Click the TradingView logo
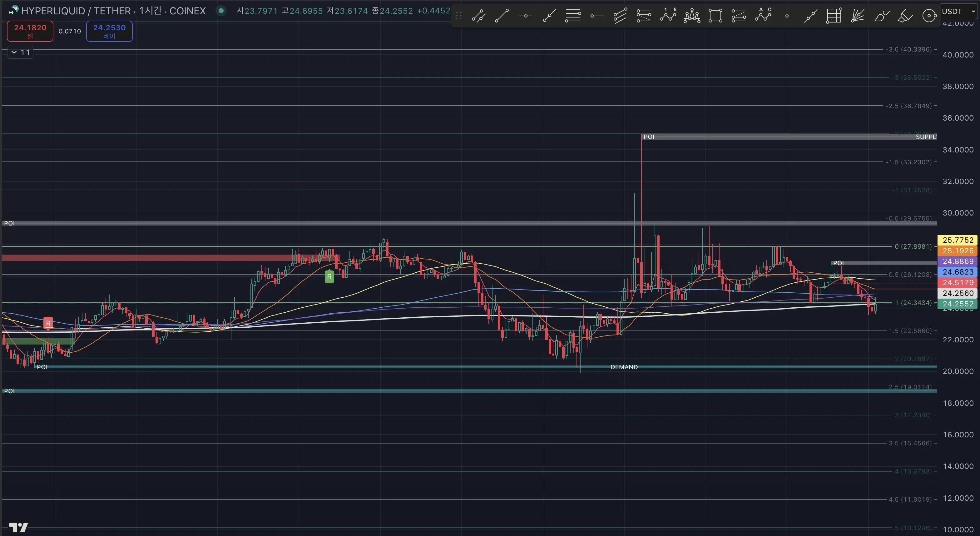The width and height of the screenshot is (980, 536). [x=18, y=527]
